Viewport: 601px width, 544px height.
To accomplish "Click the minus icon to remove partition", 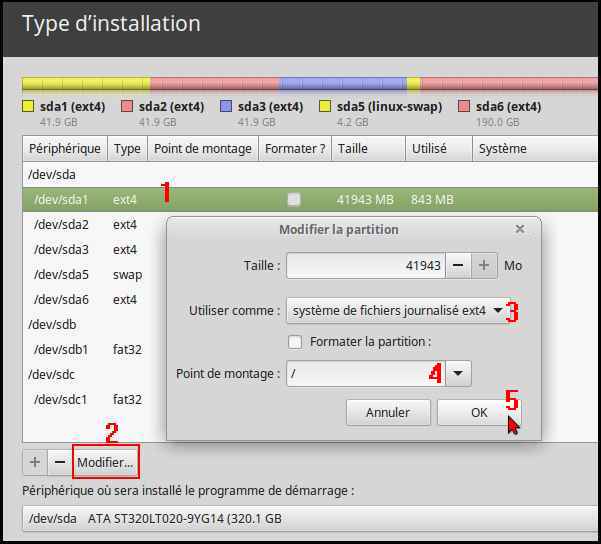I will click(x=59, y=462).
